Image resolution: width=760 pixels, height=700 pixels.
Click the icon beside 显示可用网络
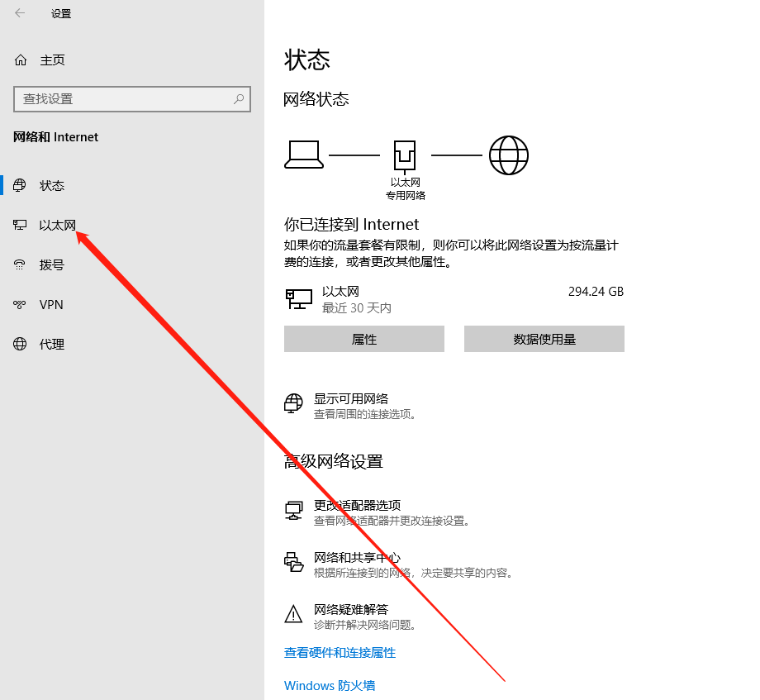pos(293,403)
